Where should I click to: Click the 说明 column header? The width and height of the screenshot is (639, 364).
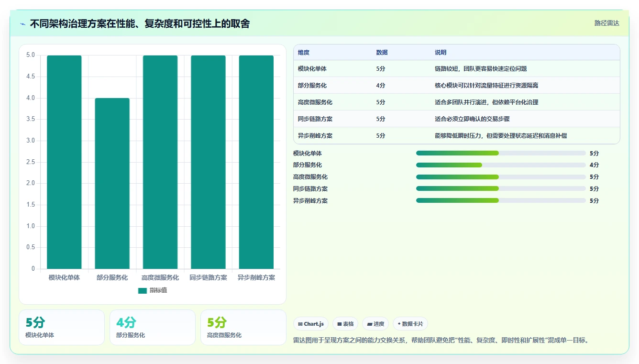441,53
